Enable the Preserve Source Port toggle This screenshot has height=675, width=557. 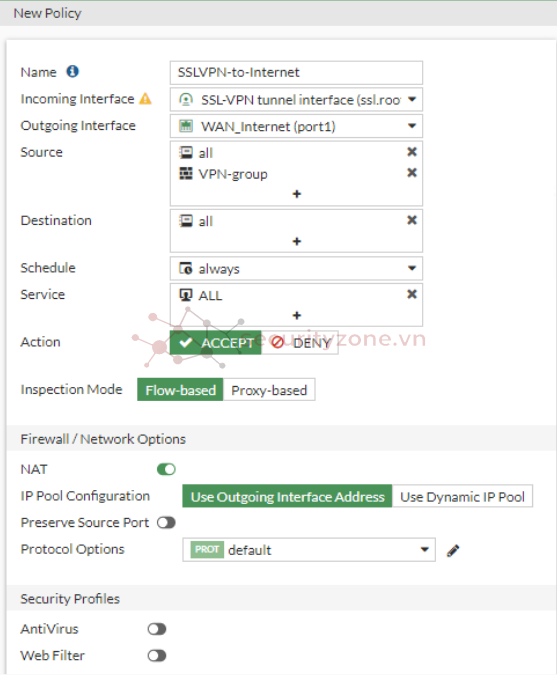point(166,523)
